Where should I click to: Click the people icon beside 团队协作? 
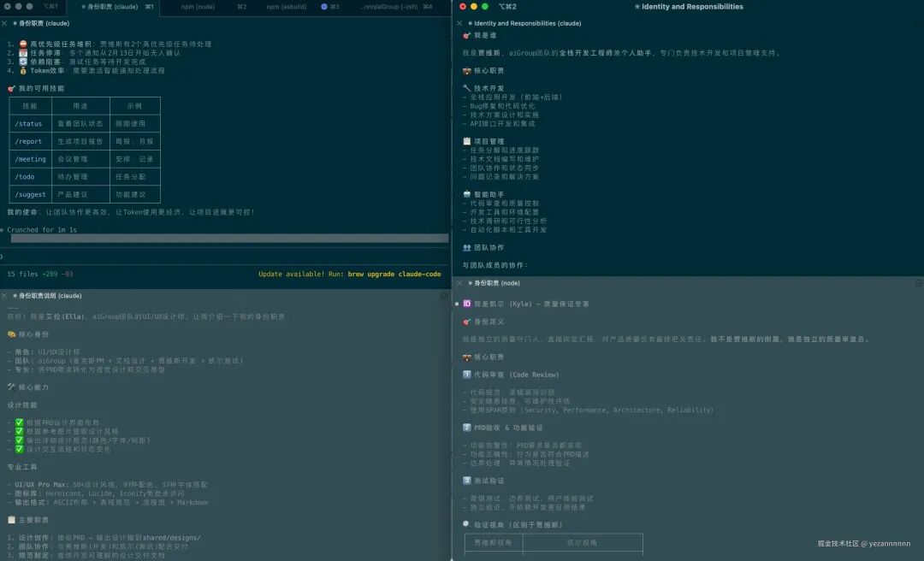click(x=465, y=247)
